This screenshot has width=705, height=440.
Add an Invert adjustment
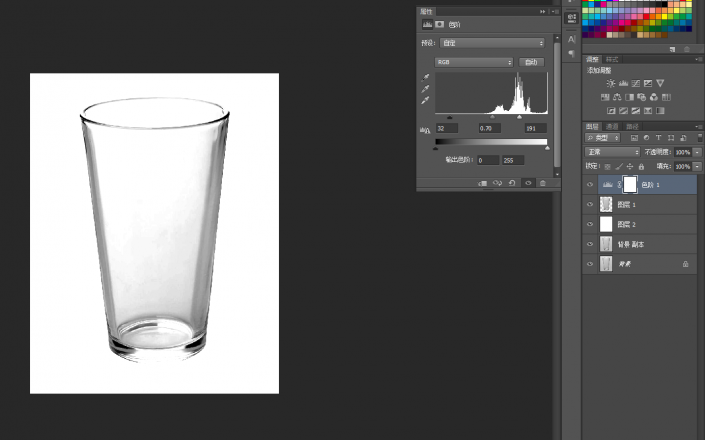(x=611, y=111)
